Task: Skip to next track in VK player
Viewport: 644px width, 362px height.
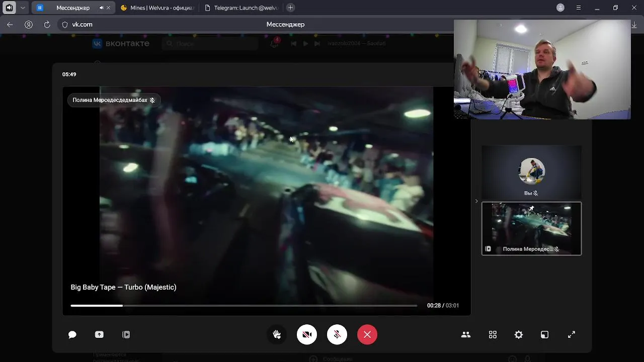Action: [317, 44]
